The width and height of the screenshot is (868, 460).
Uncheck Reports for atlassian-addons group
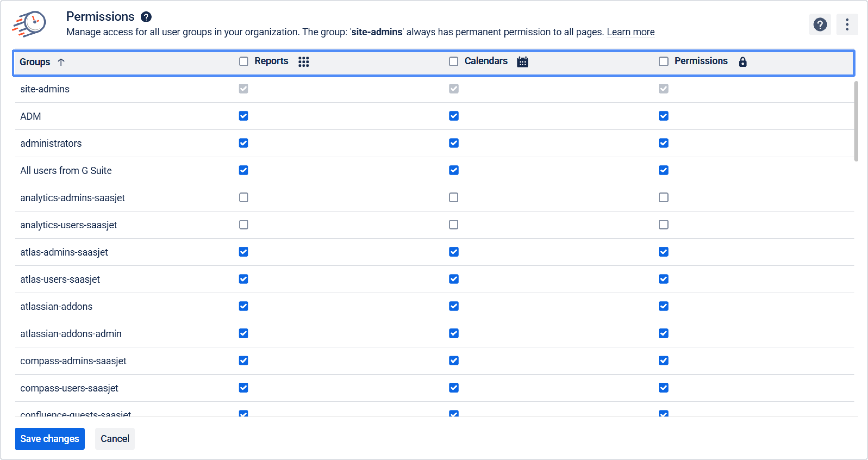(x=243, y=306)
